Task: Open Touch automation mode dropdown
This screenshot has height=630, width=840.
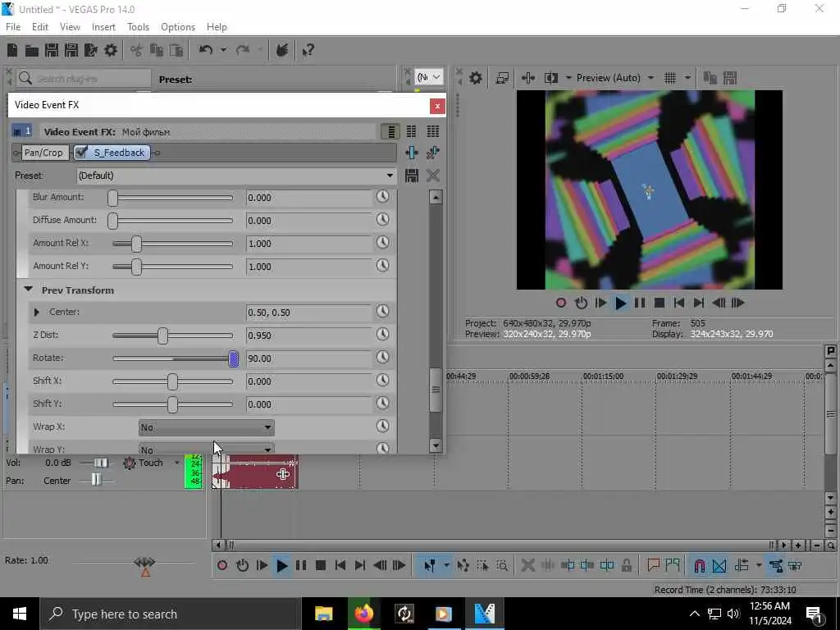Action: (x=177, y=463)
